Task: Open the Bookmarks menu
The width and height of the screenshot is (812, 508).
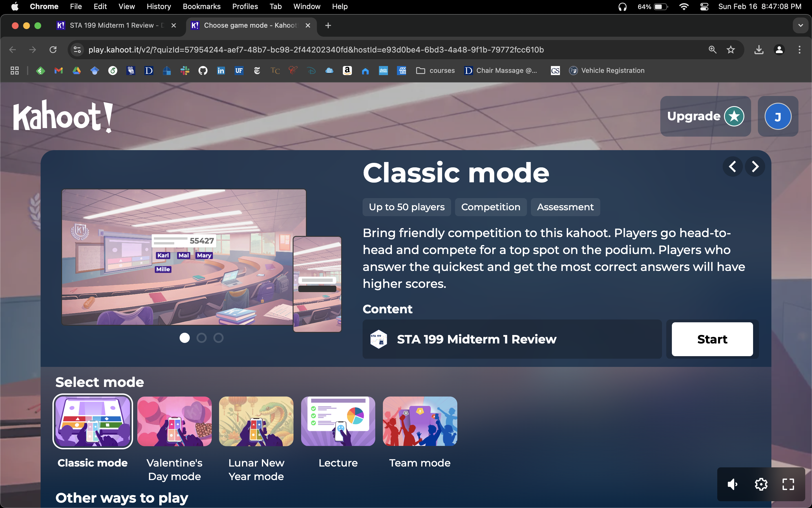Action: [x=202, y=6]
